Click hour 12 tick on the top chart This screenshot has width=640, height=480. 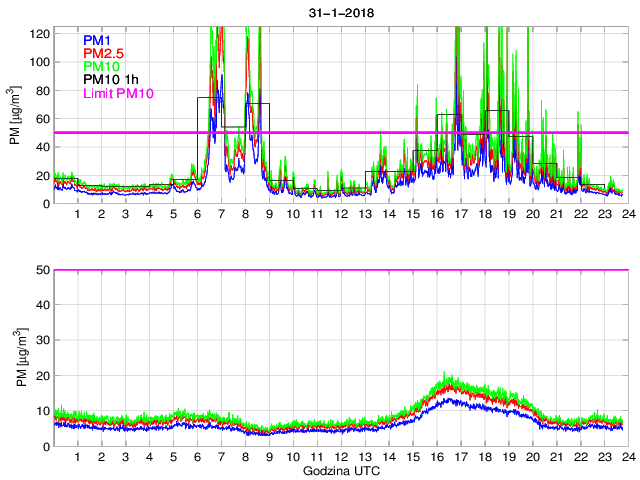tap(340, 215)
